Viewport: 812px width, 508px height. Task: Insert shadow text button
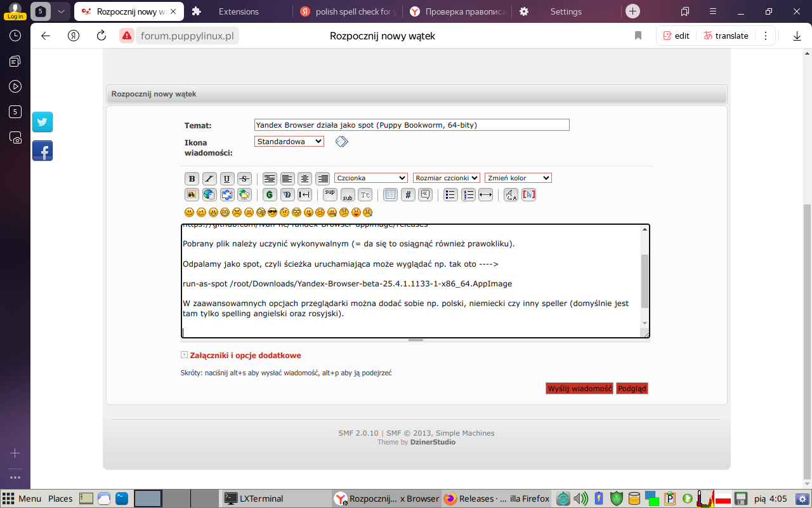[x=287, y=195]
